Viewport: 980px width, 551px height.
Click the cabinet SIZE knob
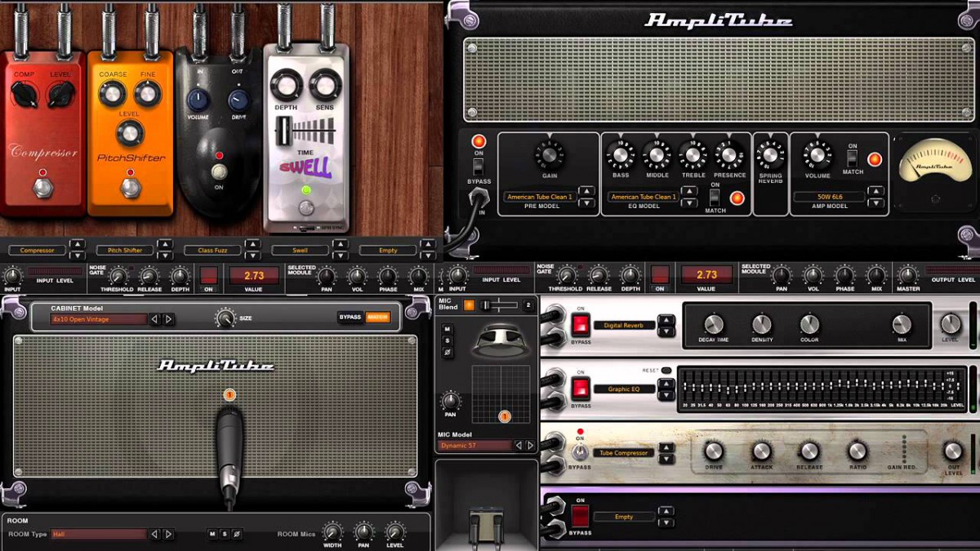click(x=225, y=318)
